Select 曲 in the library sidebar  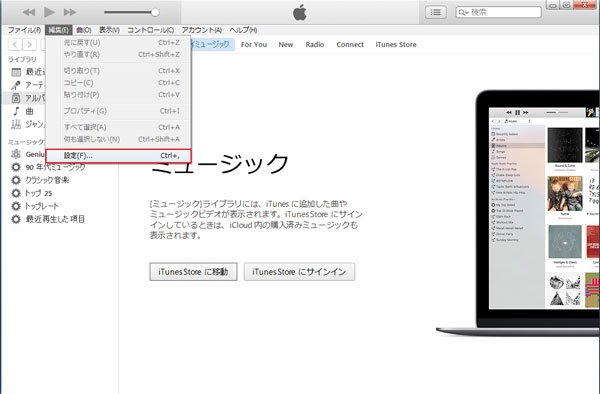29,111
